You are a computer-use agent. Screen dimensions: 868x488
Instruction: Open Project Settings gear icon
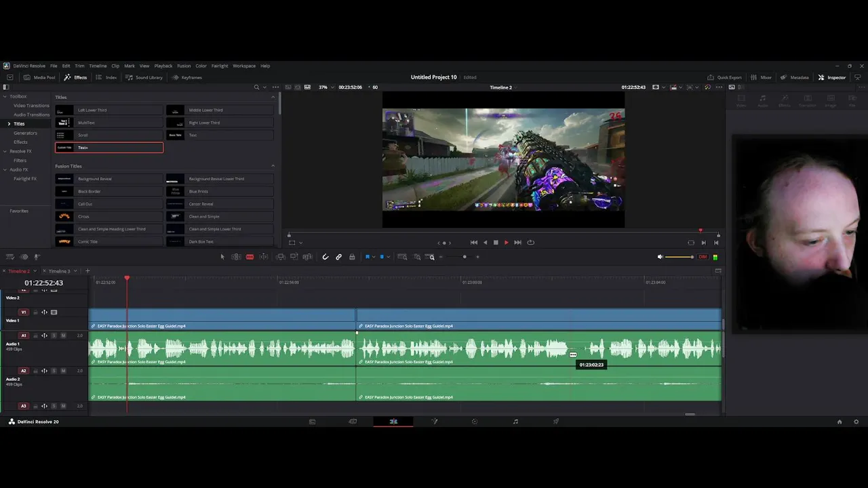pos(856,422)
